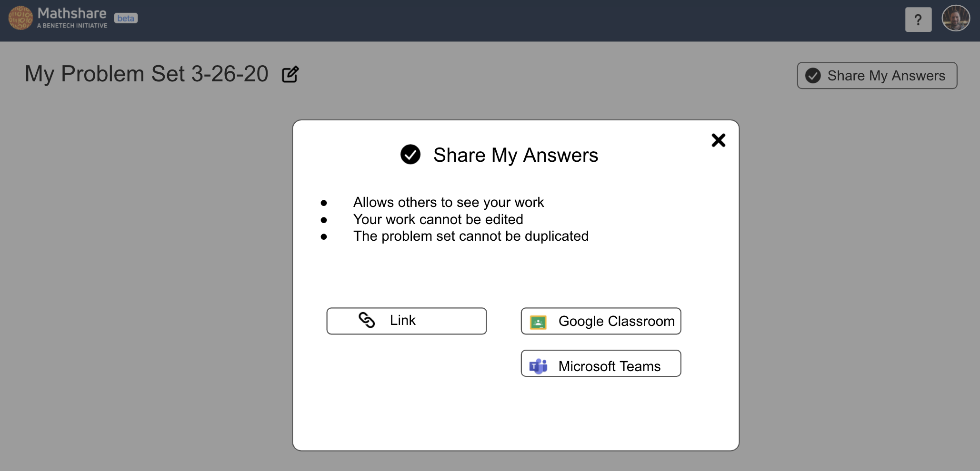Click the edit pencil next to the title
980x471 pixels.
[290, 74]
